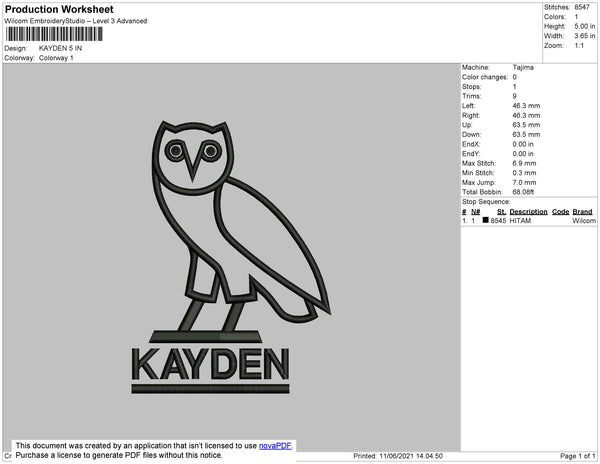Click the Machine value Tajima
Viewport: 600px width, 464px height.
523,67
